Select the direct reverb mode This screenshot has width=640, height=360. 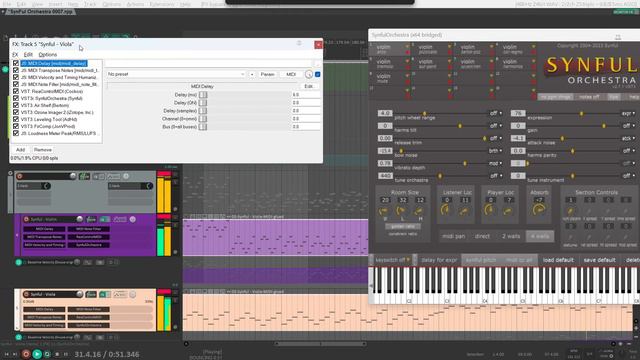482,236
